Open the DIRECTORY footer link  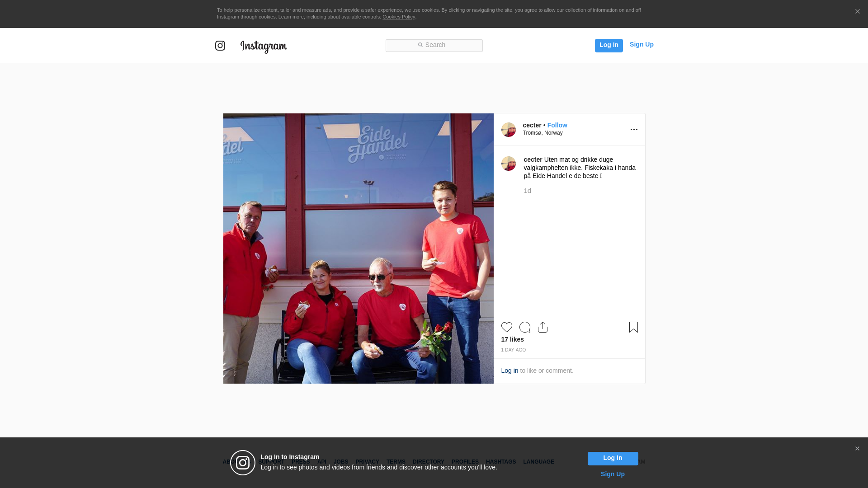(429, 462)
